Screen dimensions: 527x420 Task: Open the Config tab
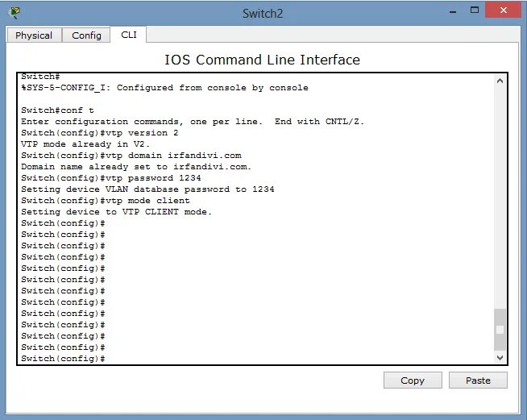86,35
